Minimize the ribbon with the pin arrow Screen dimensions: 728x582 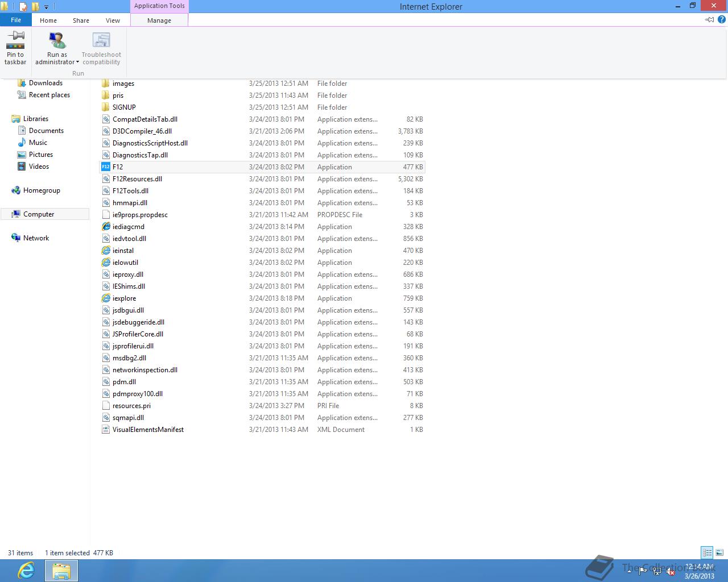tap(710, 19)
